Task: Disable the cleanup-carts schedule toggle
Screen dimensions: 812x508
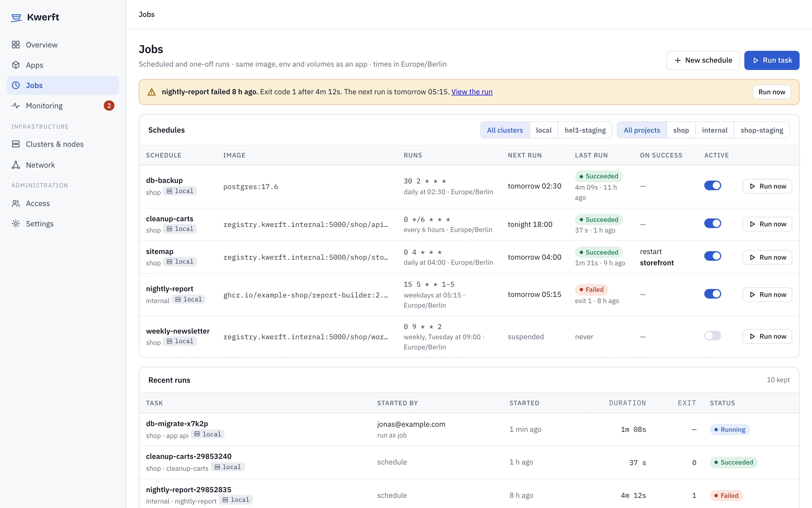Action: coord(713,224)
